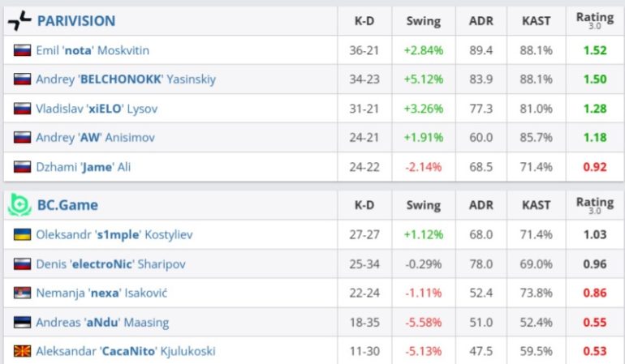Sort PARIVISION table by K-D column
This screenshot has width=625, height=364.
[364, 21]
